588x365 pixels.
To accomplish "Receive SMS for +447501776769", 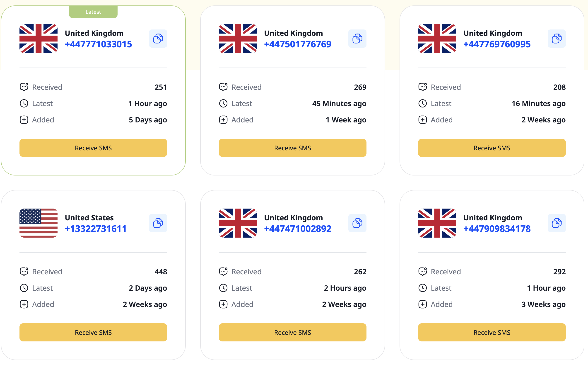I will click(x=292, y=148).
